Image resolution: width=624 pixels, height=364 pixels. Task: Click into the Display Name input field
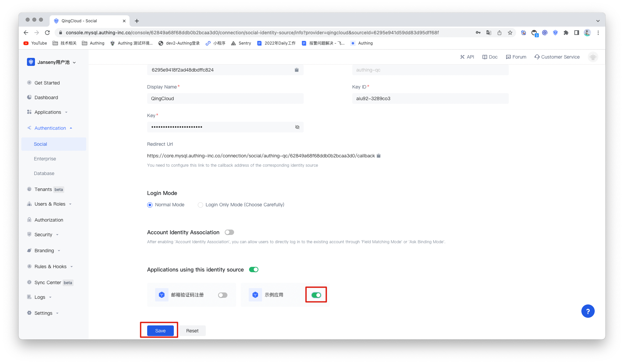(225, 98)
